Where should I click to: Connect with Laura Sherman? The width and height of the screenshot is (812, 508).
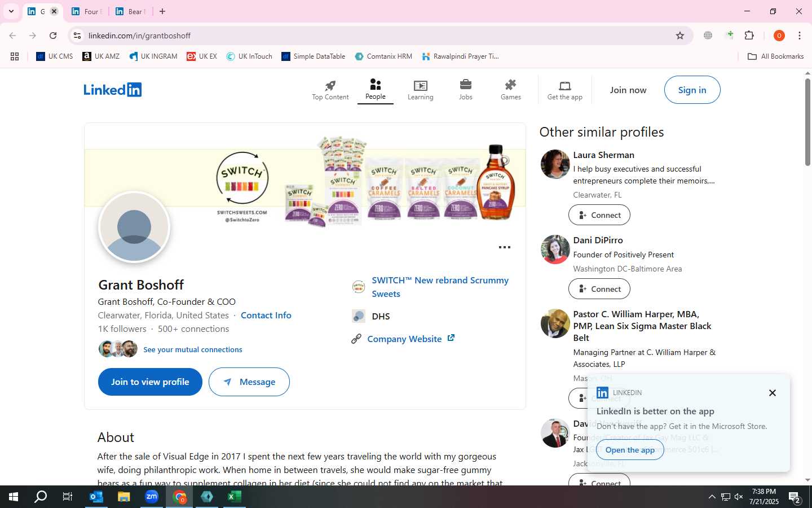pos(599,215)
